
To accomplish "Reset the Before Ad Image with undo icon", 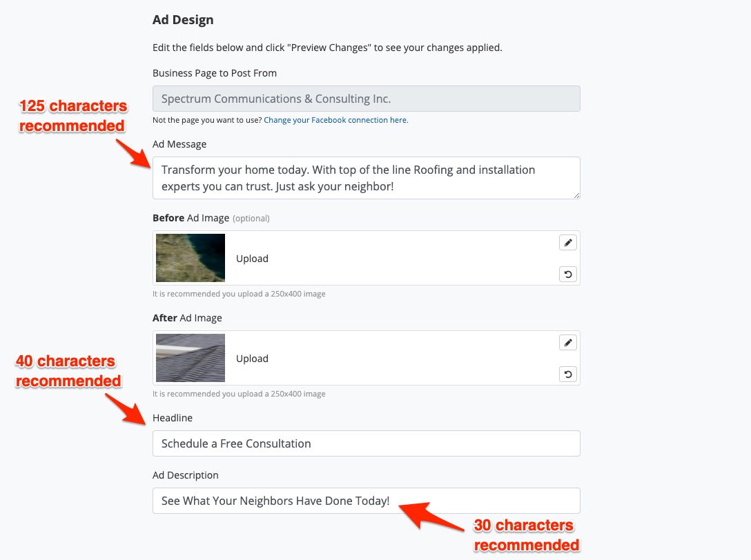I will [568, 274].
